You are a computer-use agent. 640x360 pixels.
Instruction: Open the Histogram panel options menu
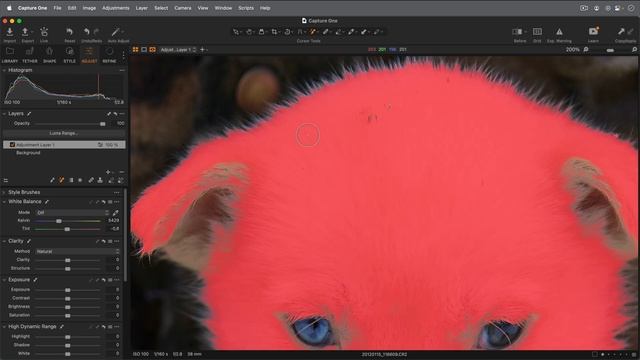click(122, 70)
